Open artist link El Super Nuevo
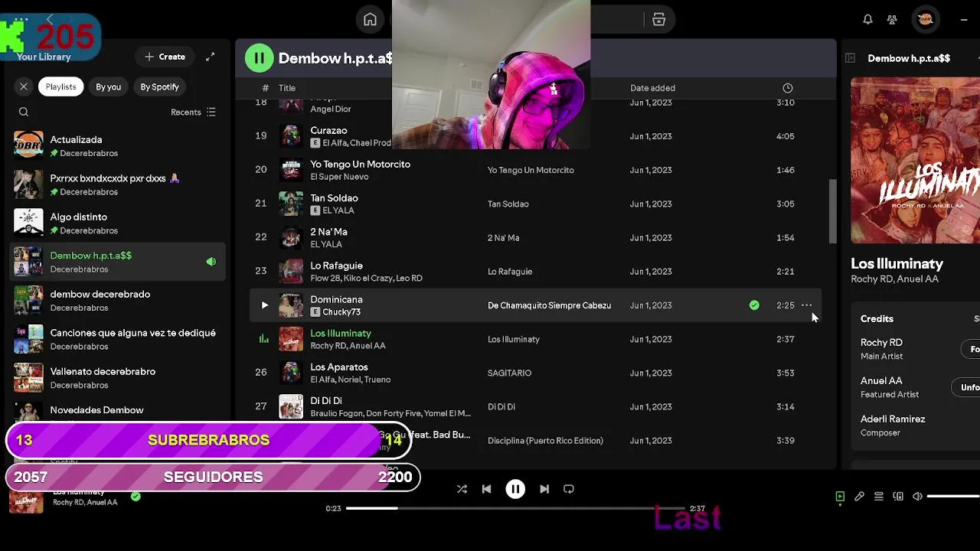The image size is (980, 551). point(339,177)
